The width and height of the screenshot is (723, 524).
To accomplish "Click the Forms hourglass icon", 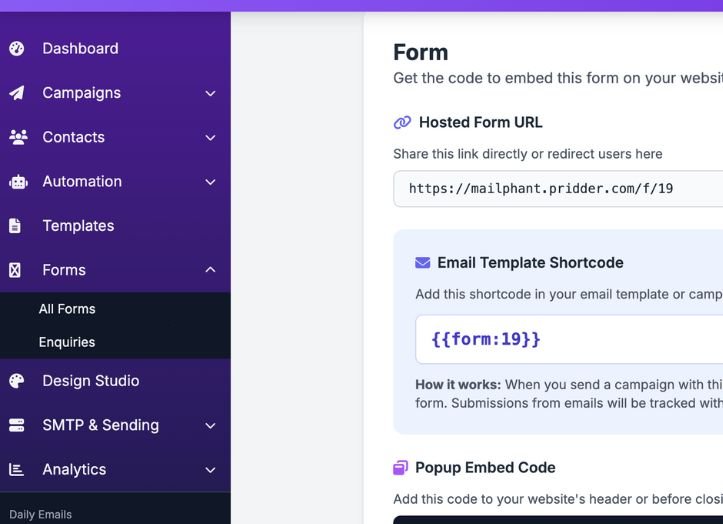I will (x=15, y=270).
